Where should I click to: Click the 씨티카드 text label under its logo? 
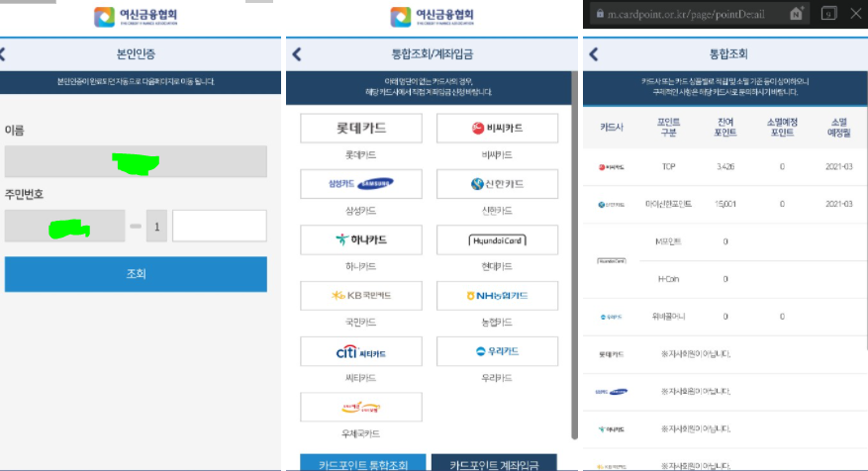361,378
